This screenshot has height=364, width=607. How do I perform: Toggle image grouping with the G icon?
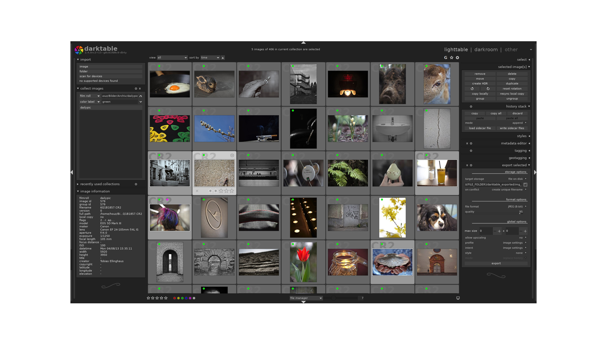(446, 58)
